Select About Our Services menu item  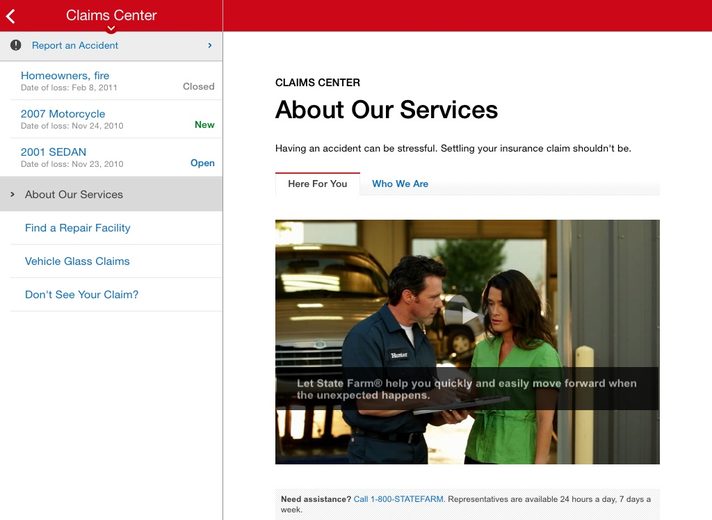click(x=111, y=194)
